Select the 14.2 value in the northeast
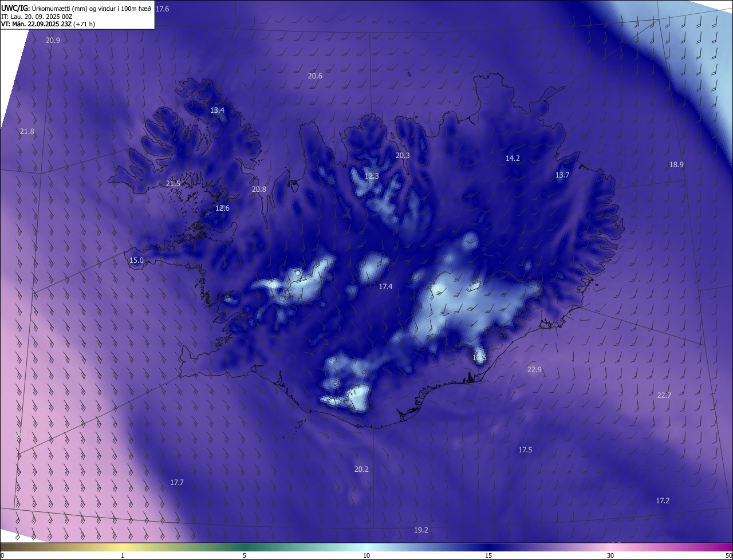The width and height of the screenshot is (733, 560). pyautogui.click(x=513, y=158)
